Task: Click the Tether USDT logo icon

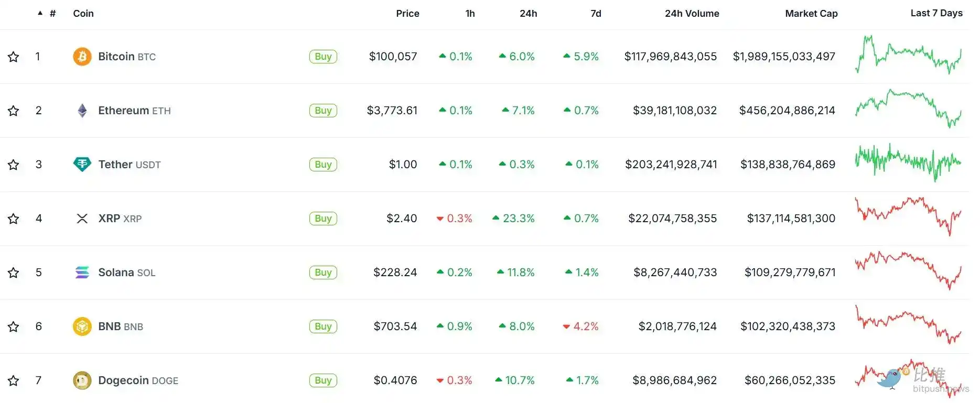Action: pos(82,165)
